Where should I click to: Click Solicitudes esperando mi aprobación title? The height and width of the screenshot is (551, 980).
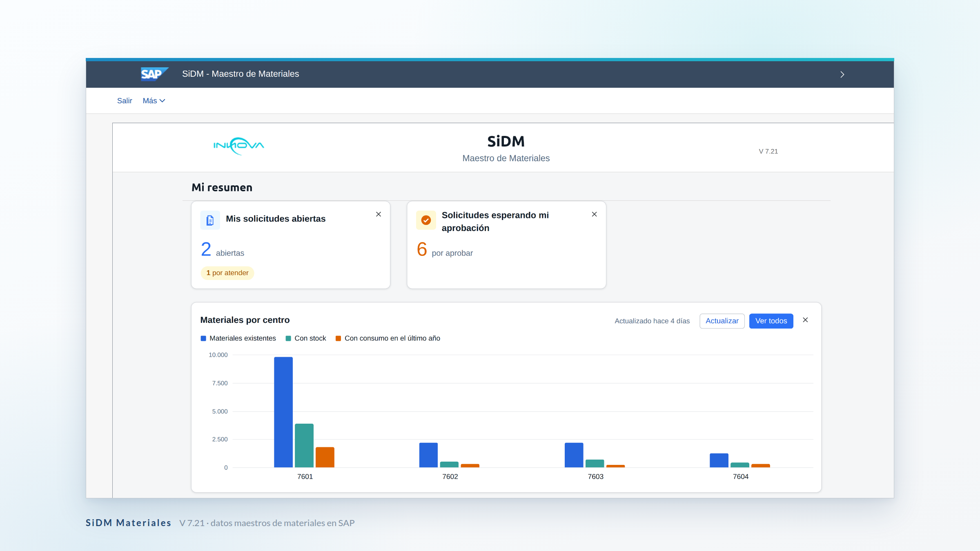495,221
